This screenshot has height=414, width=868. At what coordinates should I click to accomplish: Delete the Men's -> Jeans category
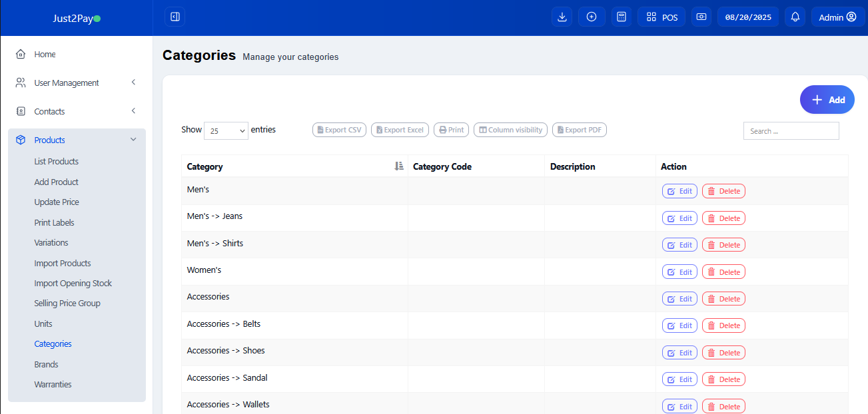pyautogui.click(x=723, y=218)
